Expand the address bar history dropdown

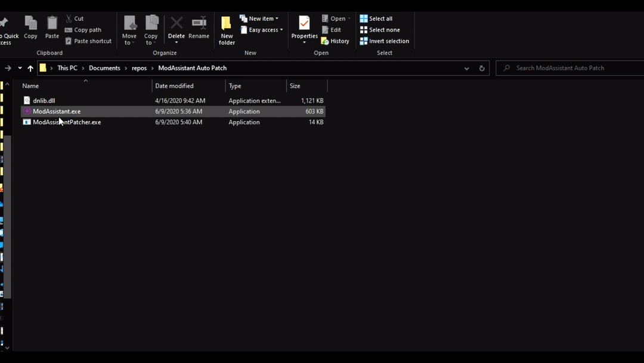point(466,68)
